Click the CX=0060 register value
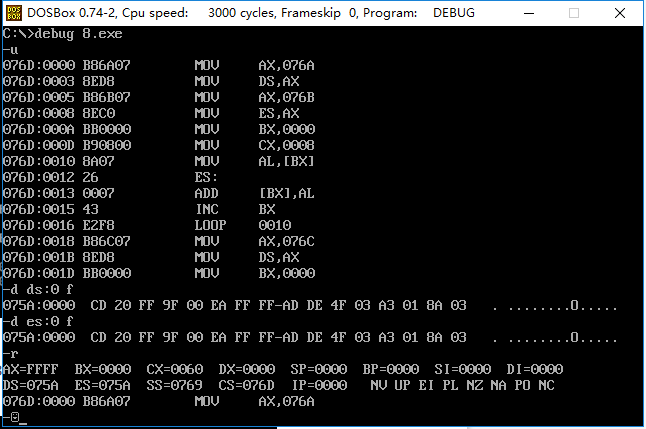646x429 pixels. tap(175, 369)
